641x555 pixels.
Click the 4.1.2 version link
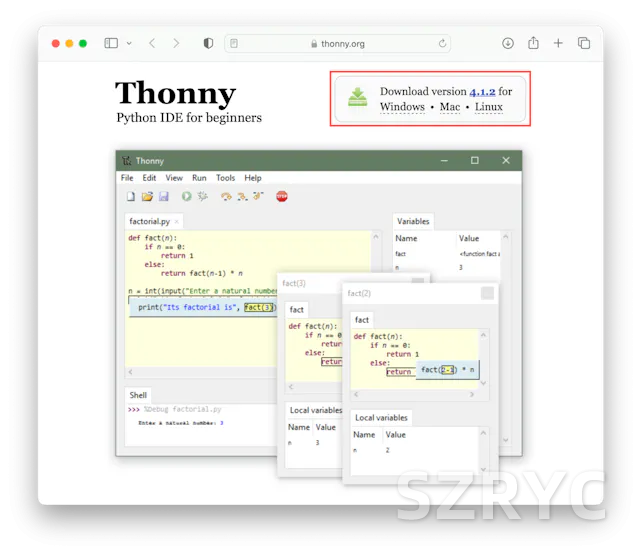tap(482, 92)
